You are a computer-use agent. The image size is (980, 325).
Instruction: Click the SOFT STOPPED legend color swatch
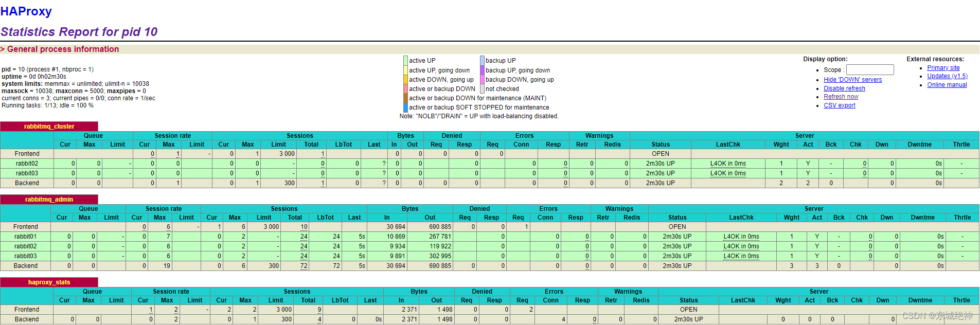click(405, 107)
